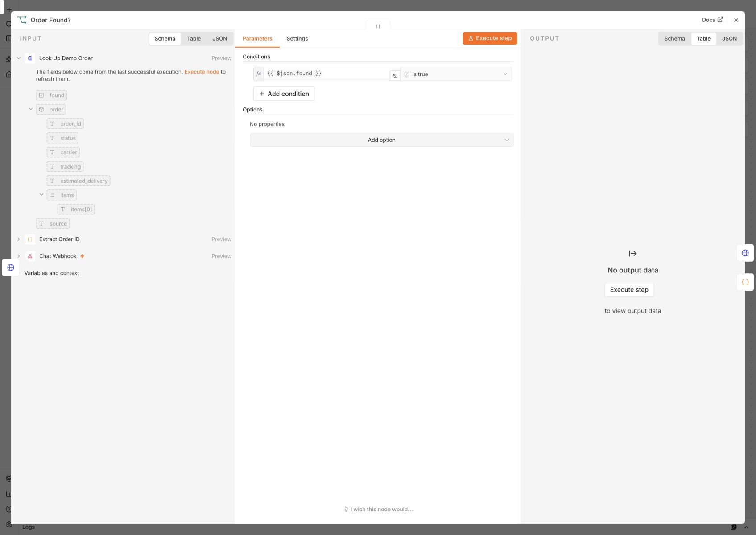The height and width of the screenshot is (535, 756).
Task: Open the Settings tab
Action: click(297, 39)
